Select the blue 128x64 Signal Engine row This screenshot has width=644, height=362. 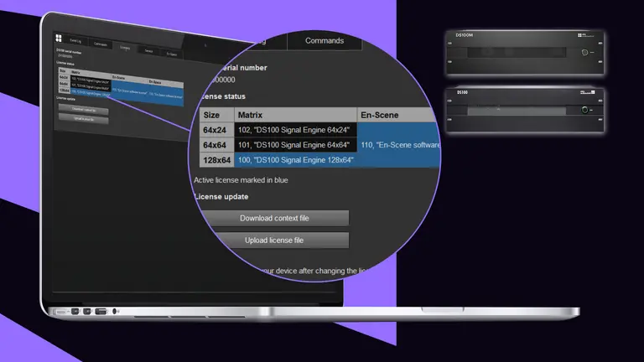295,159
